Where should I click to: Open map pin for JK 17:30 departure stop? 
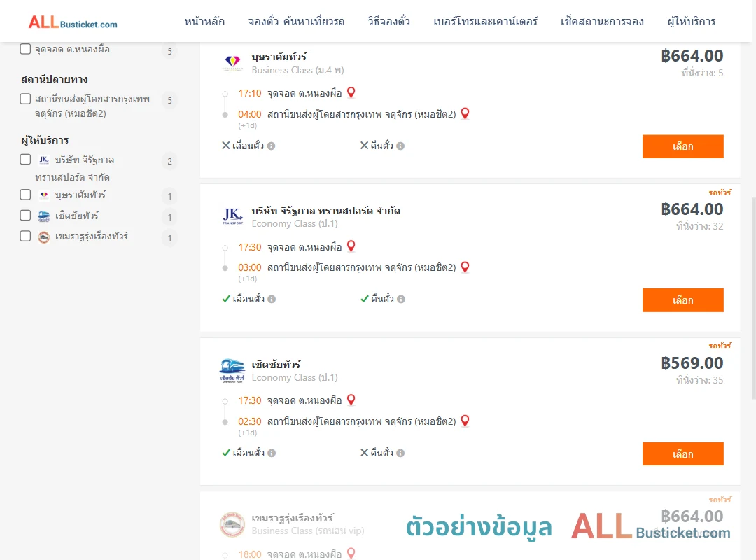351,246
